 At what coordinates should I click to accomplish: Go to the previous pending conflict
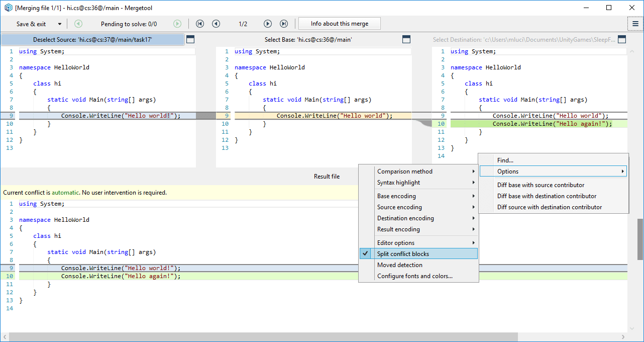[78, 24]
